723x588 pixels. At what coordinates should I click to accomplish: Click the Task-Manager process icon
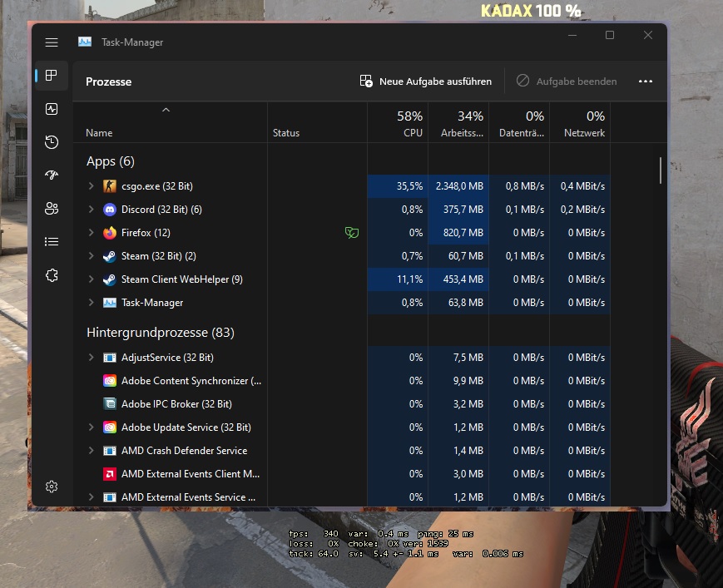click(x=110, y=303)
